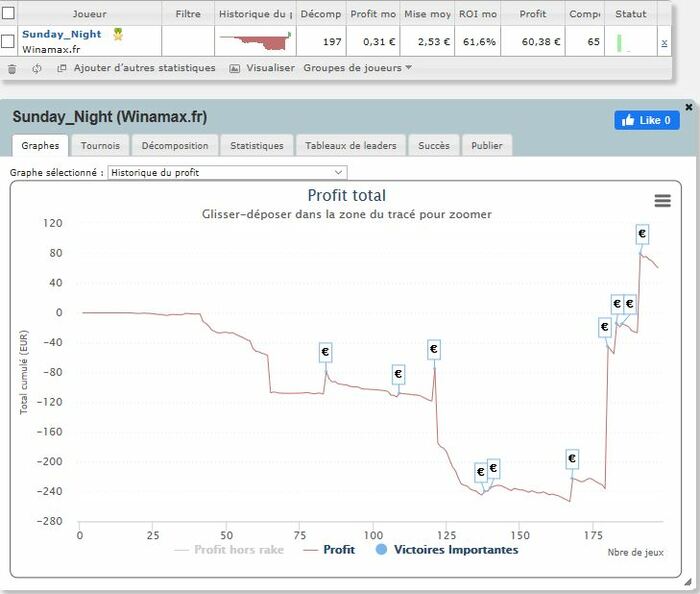Click the thumbs-up Like button
Screen dimensions: 700x594
647,120
